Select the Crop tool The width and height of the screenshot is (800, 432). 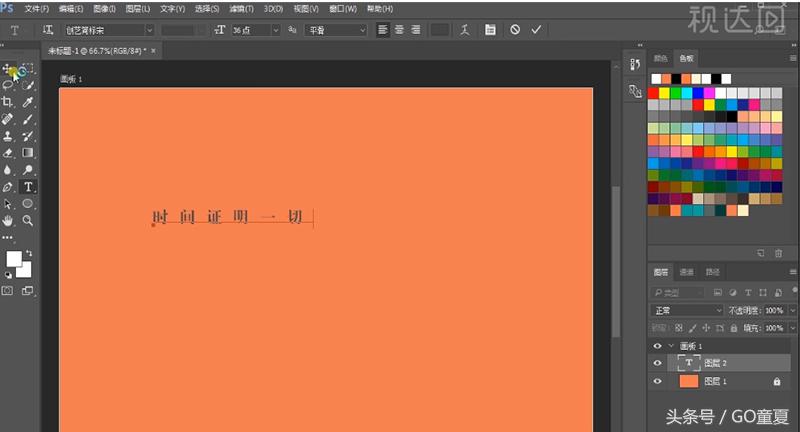click(8, 102)
